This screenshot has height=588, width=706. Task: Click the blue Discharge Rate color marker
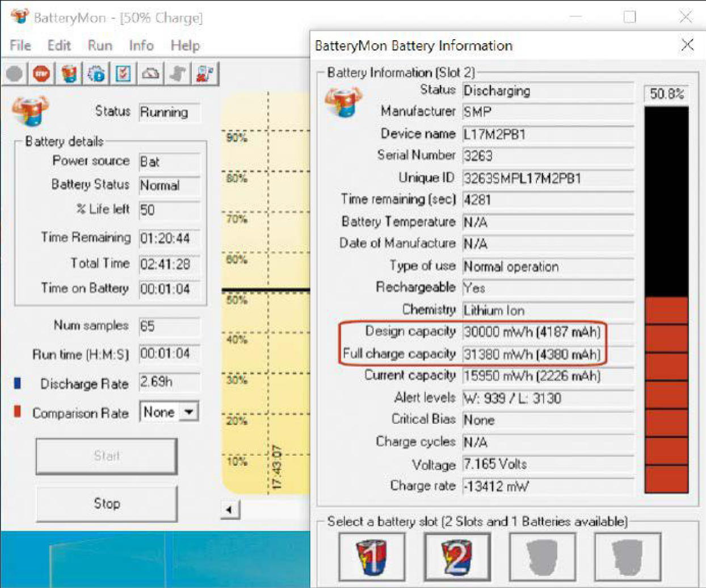coord(17,383)
